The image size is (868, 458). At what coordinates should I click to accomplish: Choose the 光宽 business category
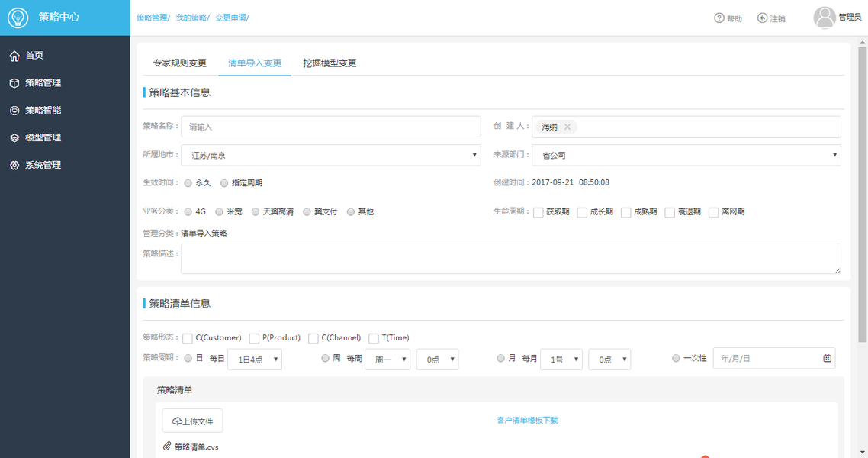[219, 212]
